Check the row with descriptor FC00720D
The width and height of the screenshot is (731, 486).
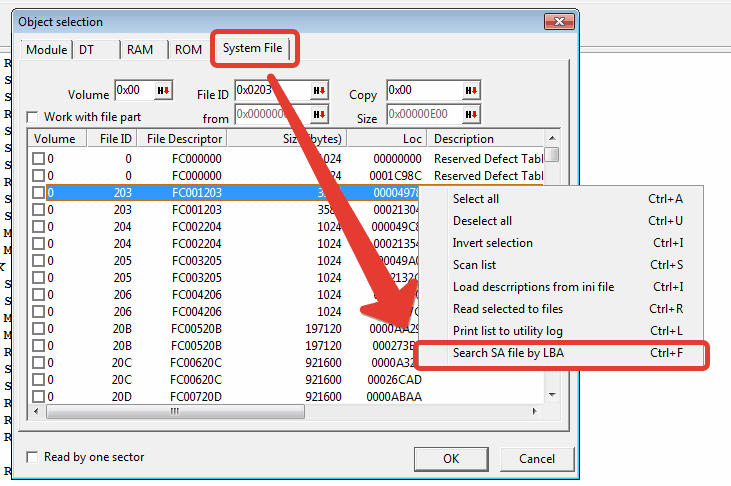click(38, 396)
